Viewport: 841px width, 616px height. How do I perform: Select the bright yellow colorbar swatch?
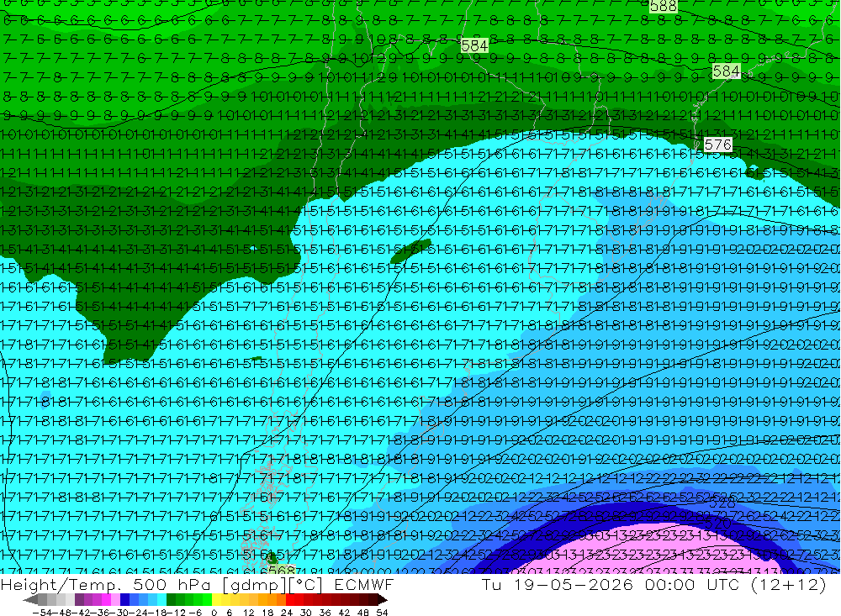click(217, 600)
